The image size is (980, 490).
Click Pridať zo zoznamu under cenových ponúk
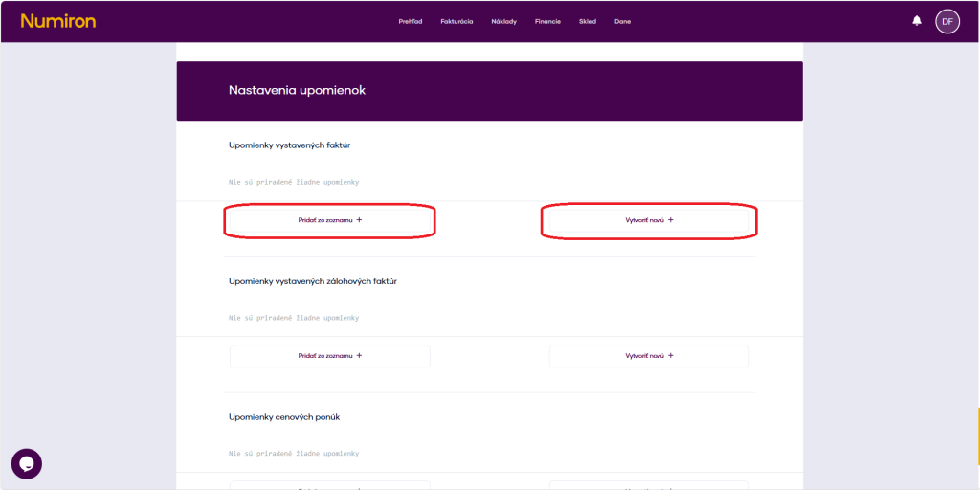330,485
